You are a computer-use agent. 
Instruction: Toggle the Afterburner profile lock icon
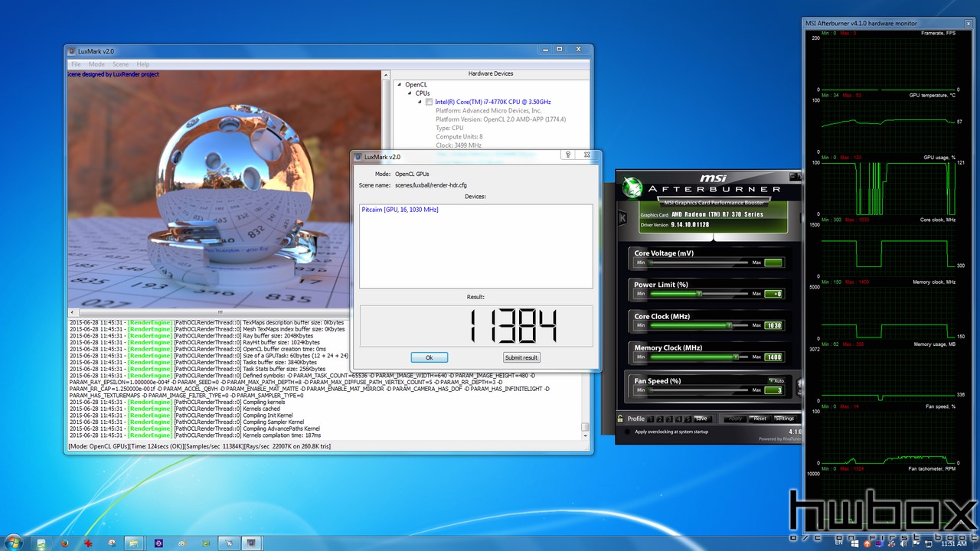[x=620, y=419]
